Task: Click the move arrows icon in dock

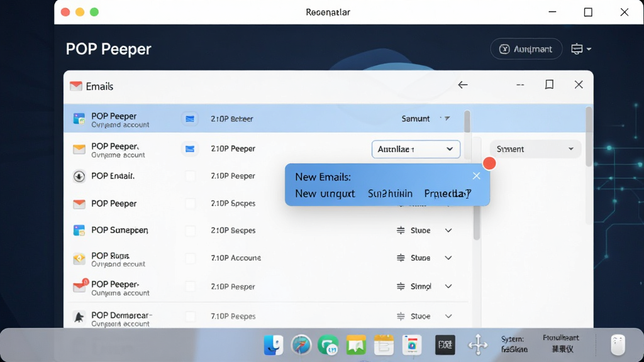Action: [478, 344]
